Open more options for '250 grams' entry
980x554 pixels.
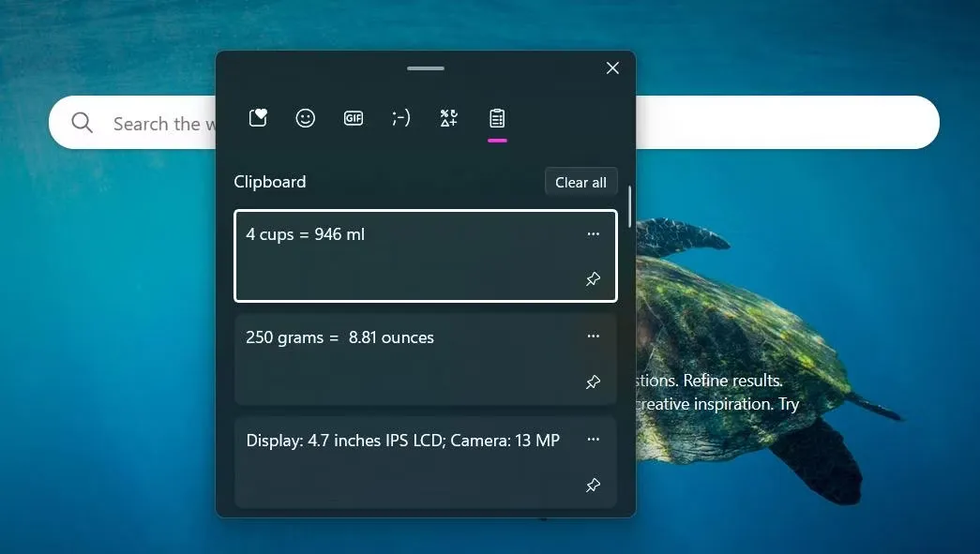(593, 336)
